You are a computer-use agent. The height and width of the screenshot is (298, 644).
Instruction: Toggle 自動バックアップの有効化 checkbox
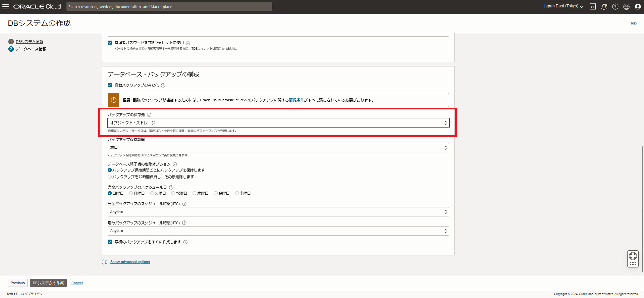click(x=110, y=85)
